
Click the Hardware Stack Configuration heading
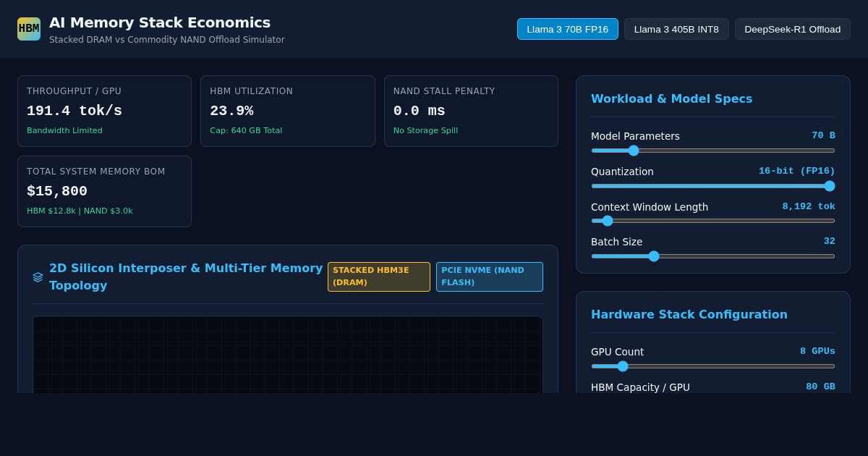tap(689, 314)
